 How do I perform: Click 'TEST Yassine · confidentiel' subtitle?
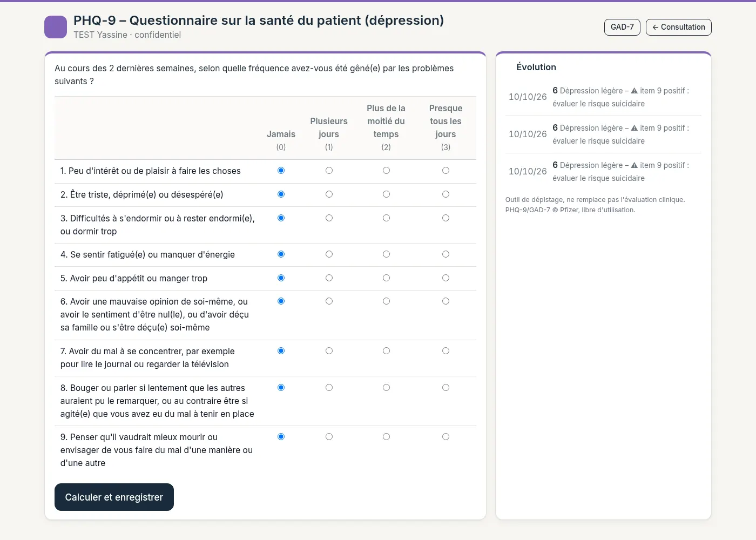pyautogui.click(x=127, y=35)
